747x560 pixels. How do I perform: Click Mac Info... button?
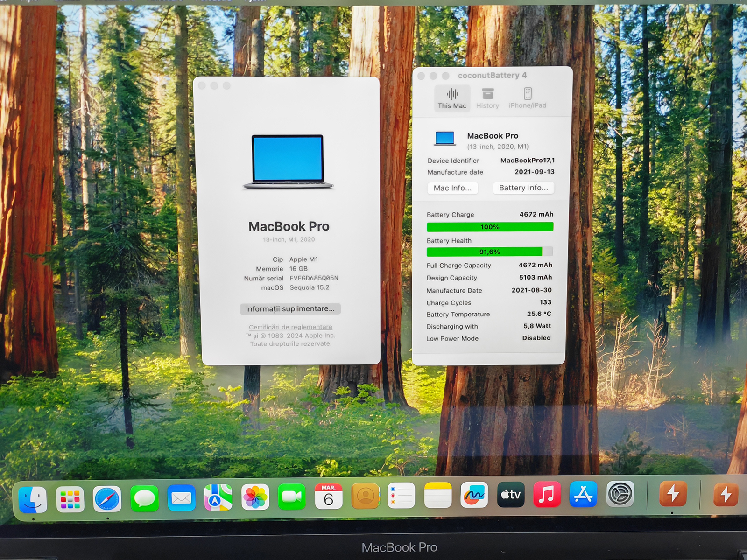(452, 188)
